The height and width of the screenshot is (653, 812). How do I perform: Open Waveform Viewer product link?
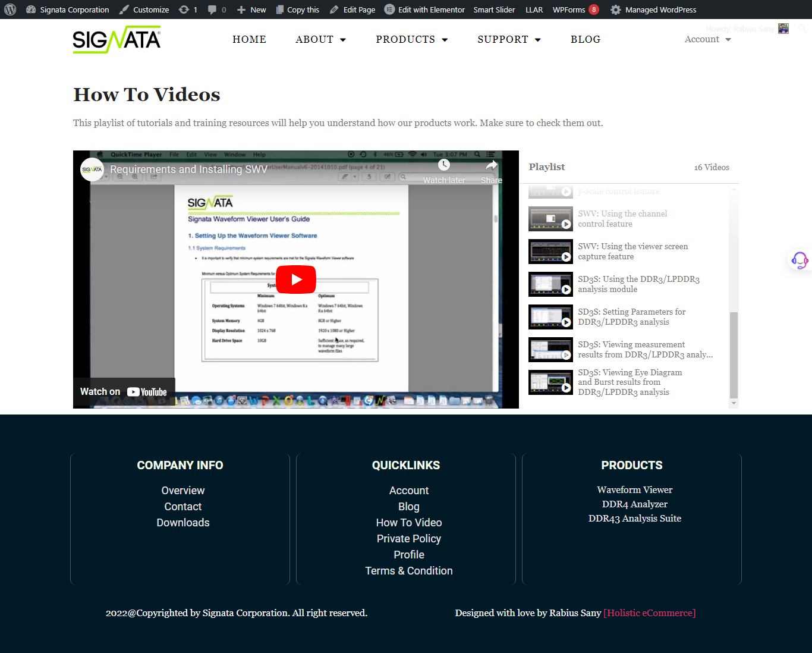(x=635, y=490)
